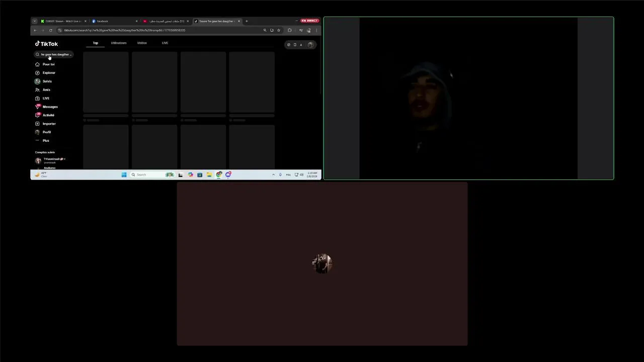Viewport: 644px width, 362px height.
Task: Switch to the Vidéos tab
Action: click(142, 43)
